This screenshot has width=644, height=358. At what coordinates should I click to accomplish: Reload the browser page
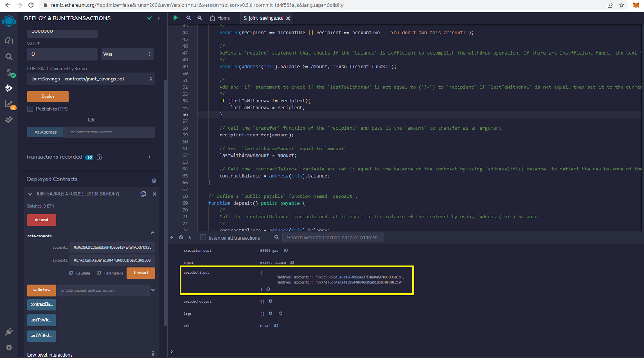pyautogui.click(x=31, y=5)
